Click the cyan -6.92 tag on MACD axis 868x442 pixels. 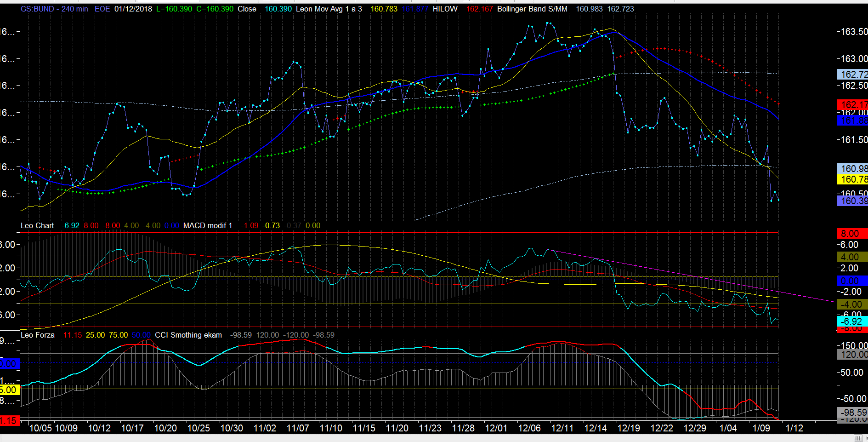pos(852,321)
